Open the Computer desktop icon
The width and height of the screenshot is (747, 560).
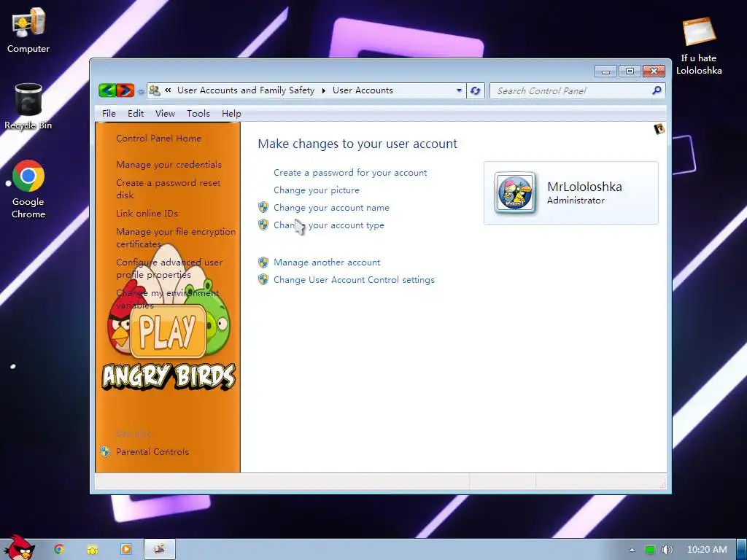click(x=28, y=30)
